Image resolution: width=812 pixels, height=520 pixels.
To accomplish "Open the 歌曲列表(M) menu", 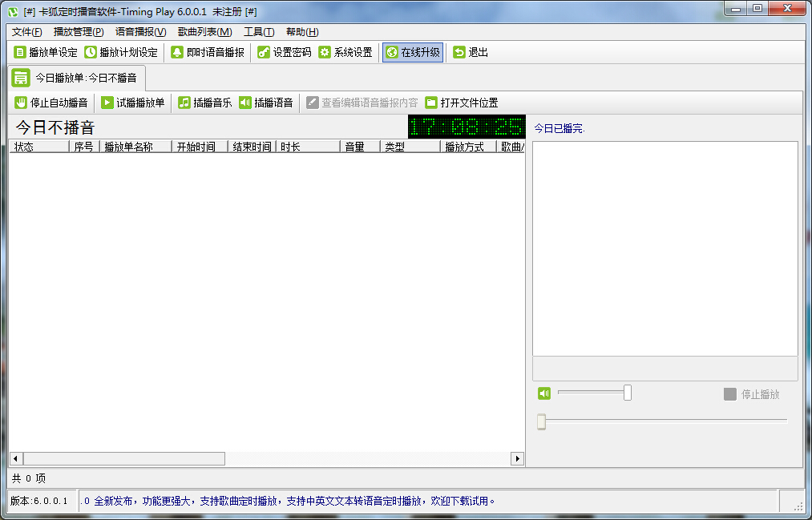I will pos(204,32).
